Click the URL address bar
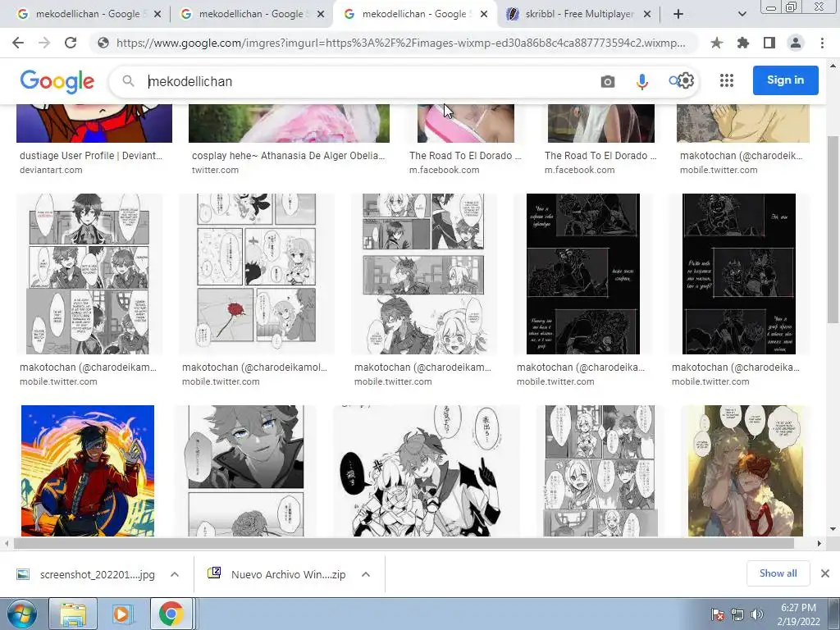Viewport: 840px width, 630px height. 400,43
